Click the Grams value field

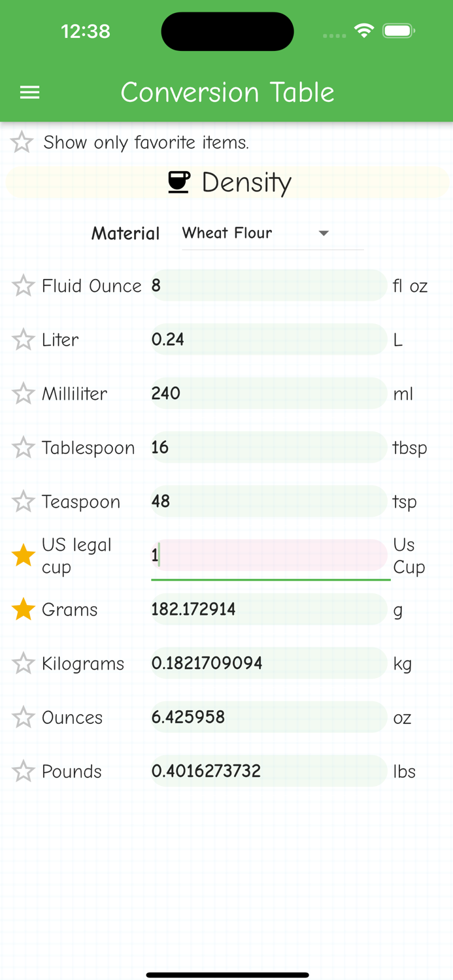269,609
